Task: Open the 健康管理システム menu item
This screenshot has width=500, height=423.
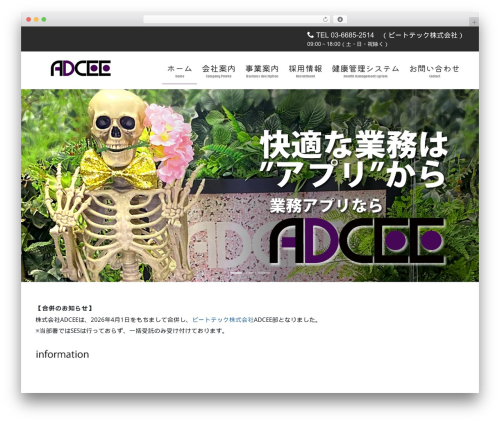Action: click(x=366, y=71)
